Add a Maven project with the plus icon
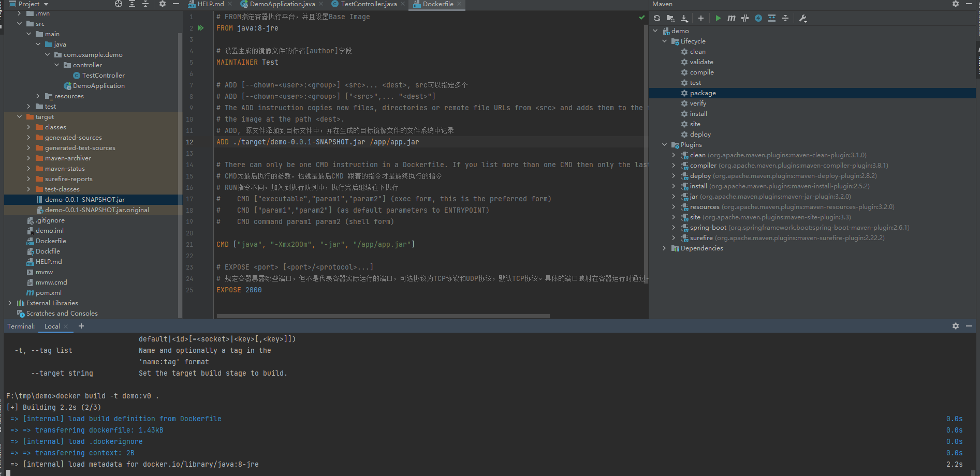 click(x=701, y=18)
